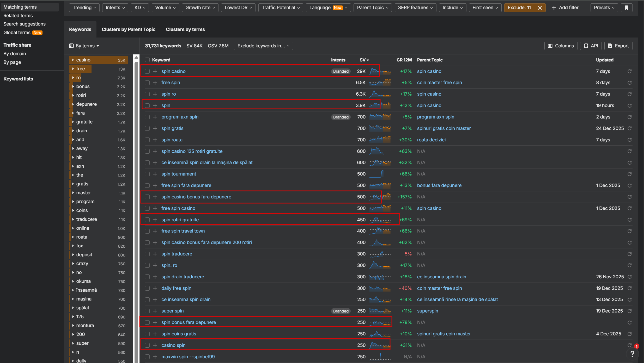
Task: Click the terms list scrollbar up arrow
Action: pyautogui.click(x=136, y=58)
